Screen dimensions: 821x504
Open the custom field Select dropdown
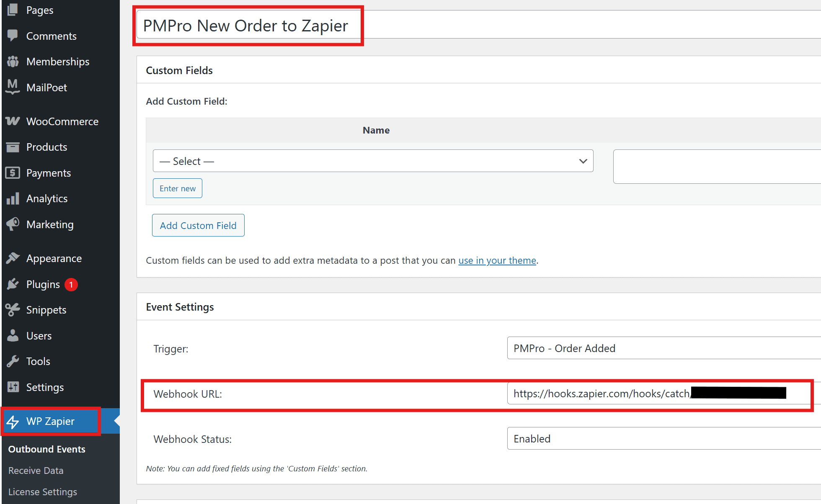(x=373, y=161)
